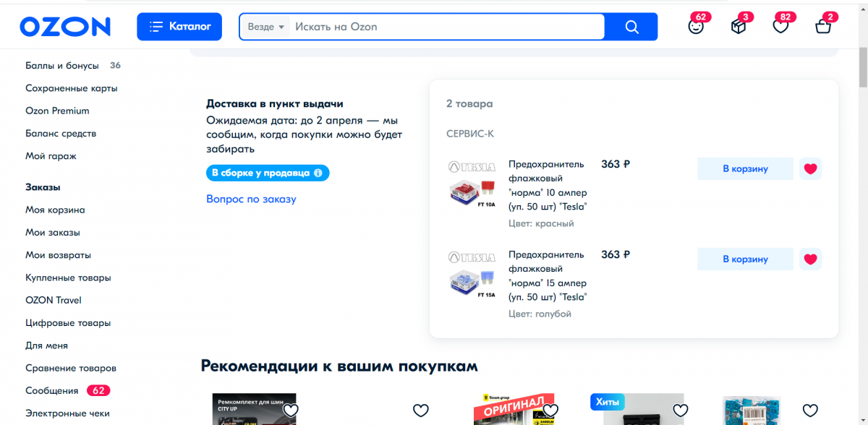The width and height of the screenshot is (868, 425).
Task: Open Сообщения with 62 unread in sidebar
Action: tap(68, 391)
